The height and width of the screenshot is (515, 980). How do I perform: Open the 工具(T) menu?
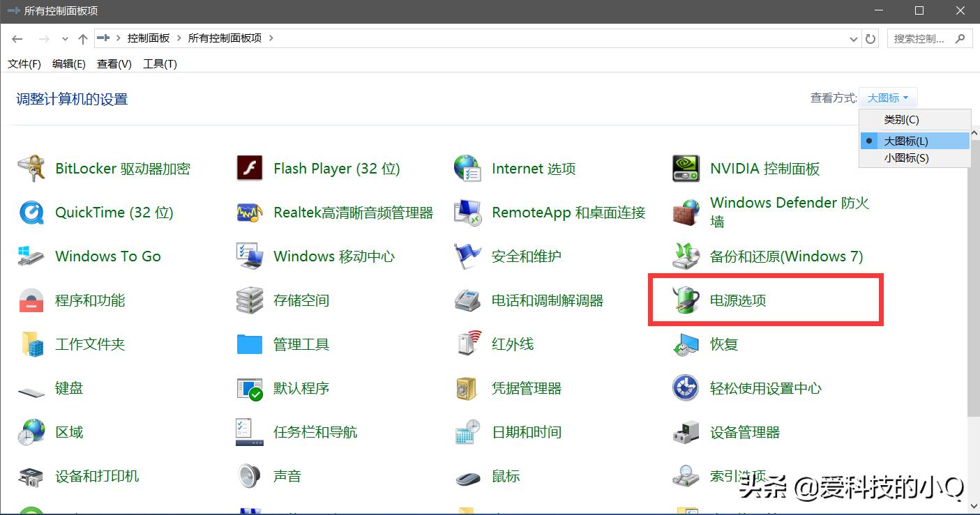[160, 63]
